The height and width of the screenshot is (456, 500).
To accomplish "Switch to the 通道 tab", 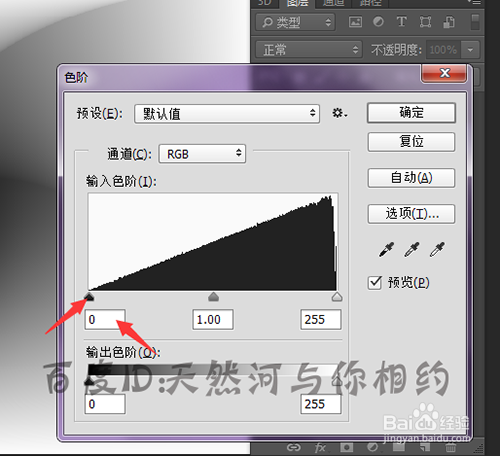I will (334, 3).
